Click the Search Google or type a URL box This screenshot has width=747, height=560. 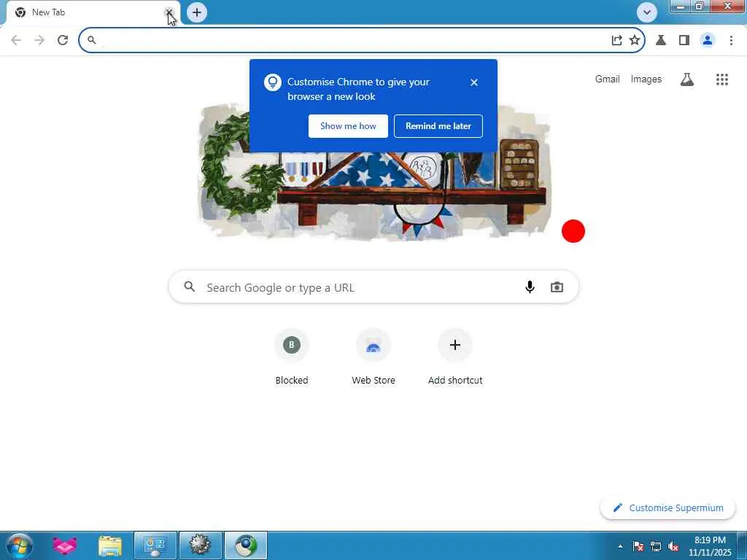click(x=374, y=287)
